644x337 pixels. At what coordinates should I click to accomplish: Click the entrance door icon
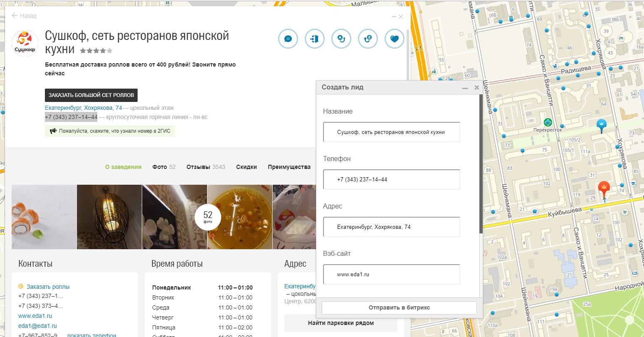(315, 39)
